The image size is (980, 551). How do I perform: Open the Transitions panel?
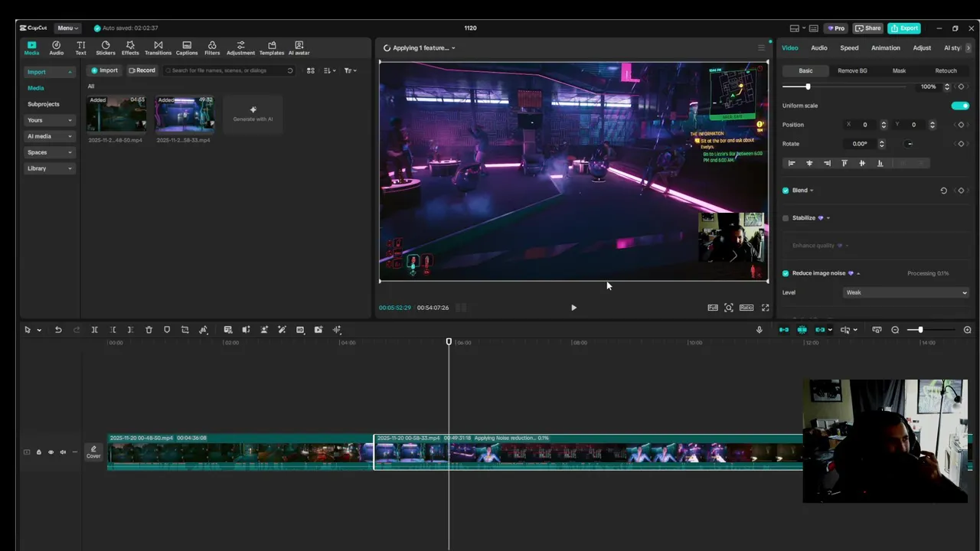(158, 48)
